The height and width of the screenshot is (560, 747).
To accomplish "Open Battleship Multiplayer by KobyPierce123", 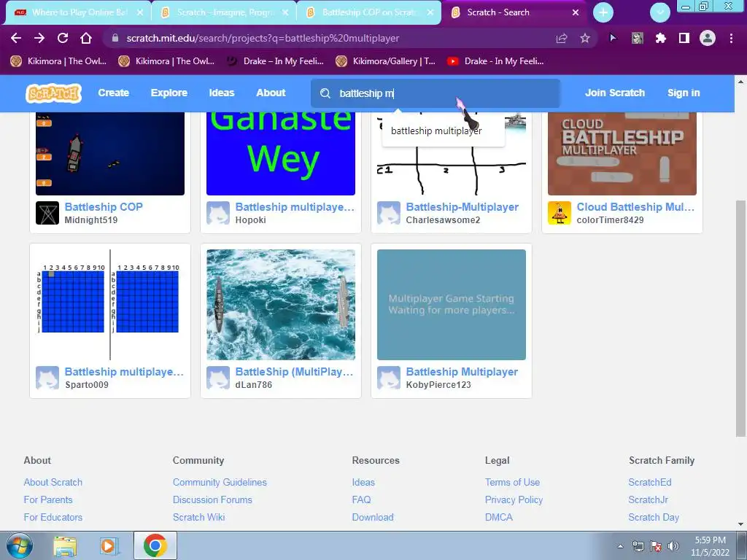I will (462, 371).
